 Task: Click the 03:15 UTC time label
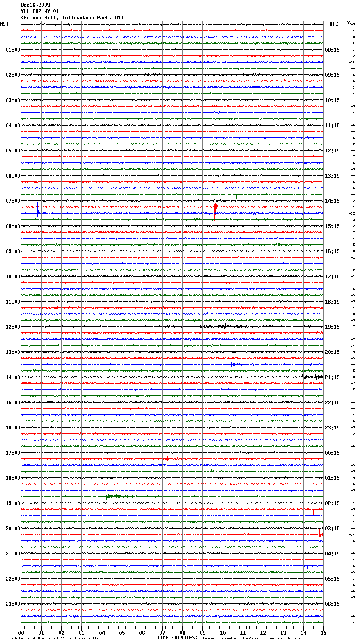332,529
